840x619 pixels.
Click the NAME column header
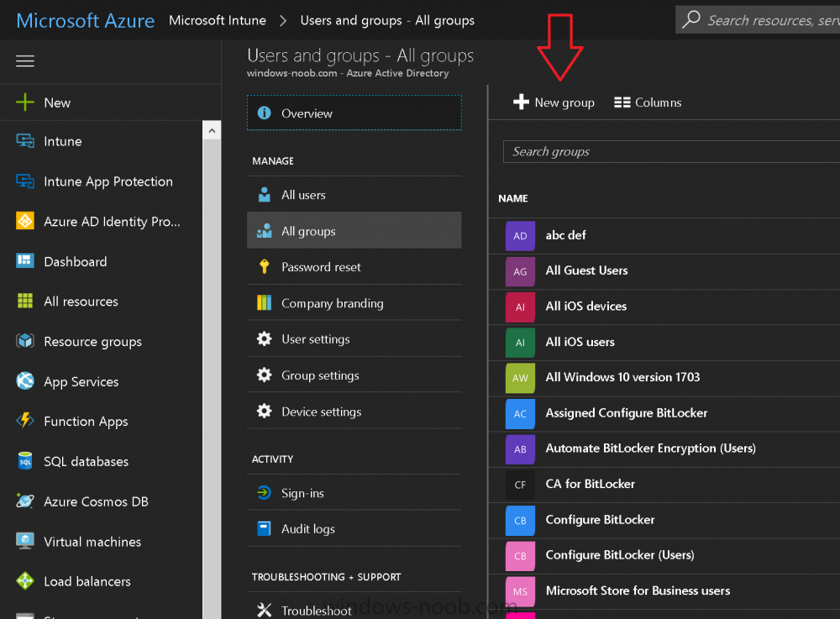[x=512, y=198]
